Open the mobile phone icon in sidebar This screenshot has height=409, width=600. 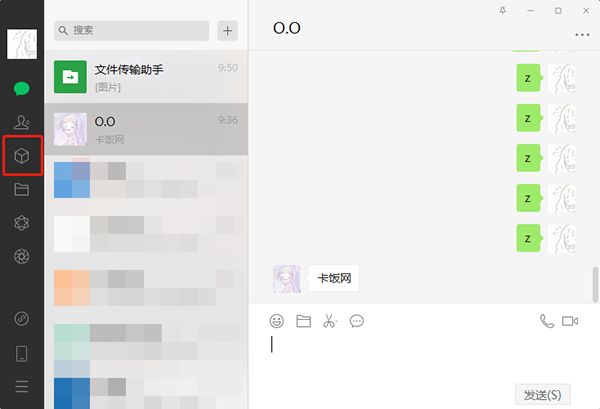[x=21, y=354]
